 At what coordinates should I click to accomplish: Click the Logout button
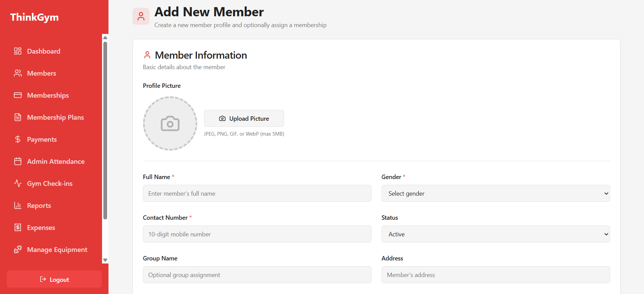coord(54,279)
